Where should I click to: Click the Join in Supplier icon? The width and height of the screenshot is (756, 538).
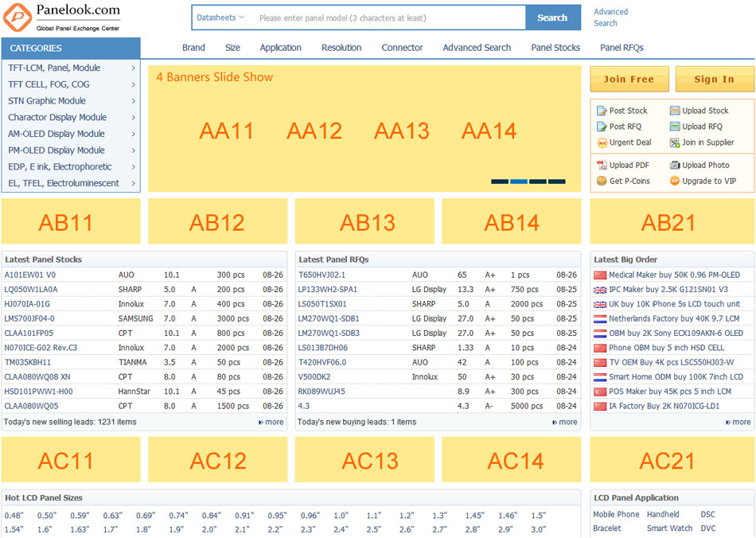pos(675,142)
